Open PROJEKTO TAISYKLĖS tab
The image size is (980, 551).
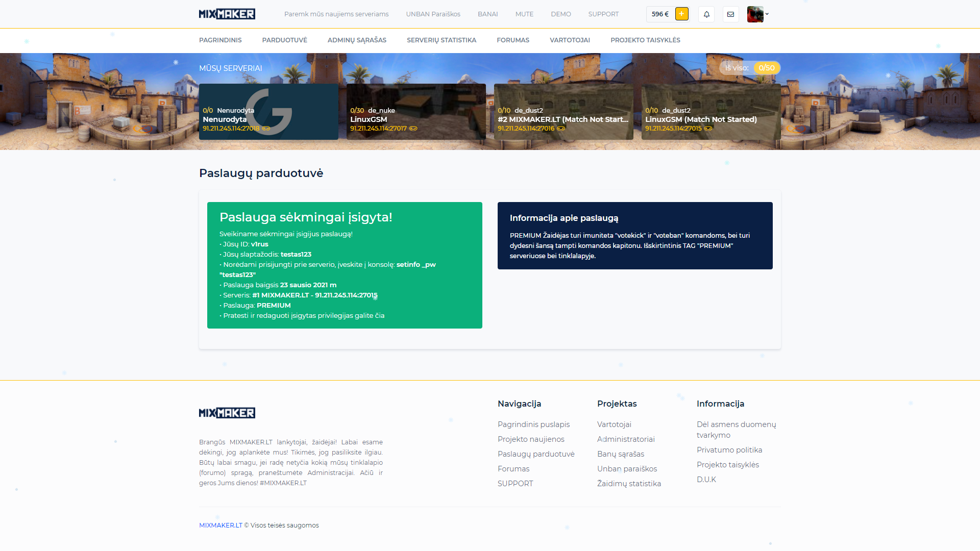pyautogui.click(x=645, y=40)
